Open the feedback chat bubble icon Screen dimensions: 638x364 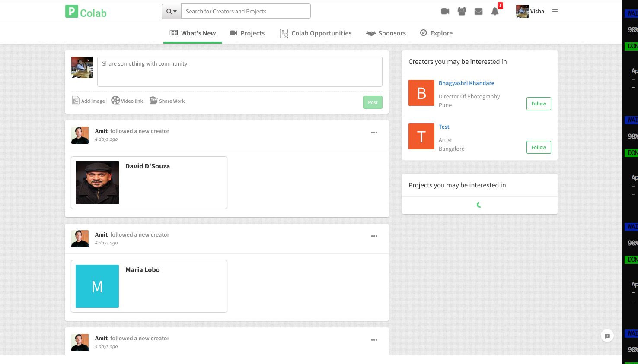point(607,336)
